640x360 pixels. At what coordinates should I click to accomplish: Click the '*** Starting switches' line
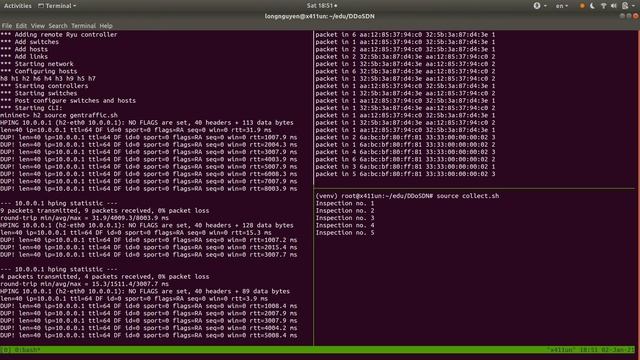[39, 93]
